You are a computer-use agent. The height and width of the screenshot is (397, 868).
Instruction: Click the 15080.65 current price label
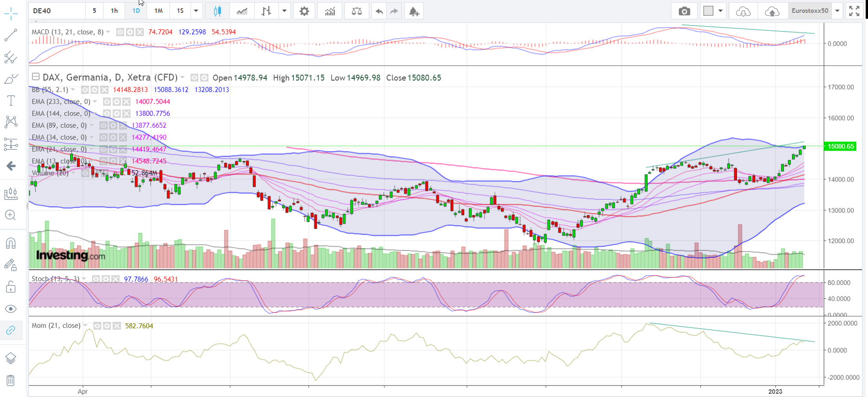pyautogui.click(x=840, y=147)
